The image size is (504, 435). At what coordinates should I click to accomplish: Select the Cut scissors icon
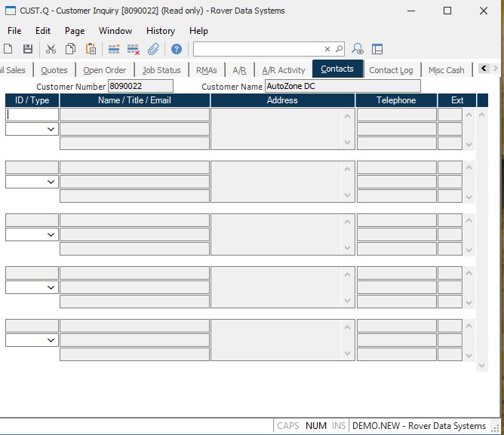pyautogui.click(x=51, y=49)
